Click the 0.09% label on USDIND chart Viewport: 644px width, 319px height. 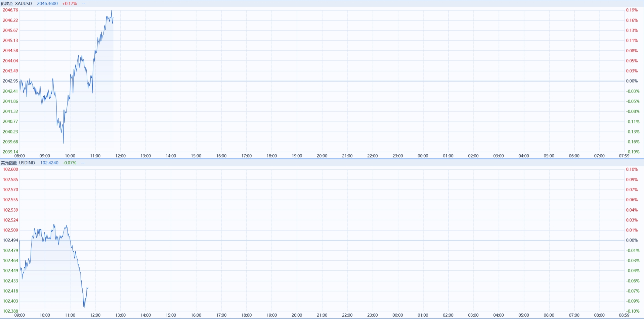(x=632, y=180)
